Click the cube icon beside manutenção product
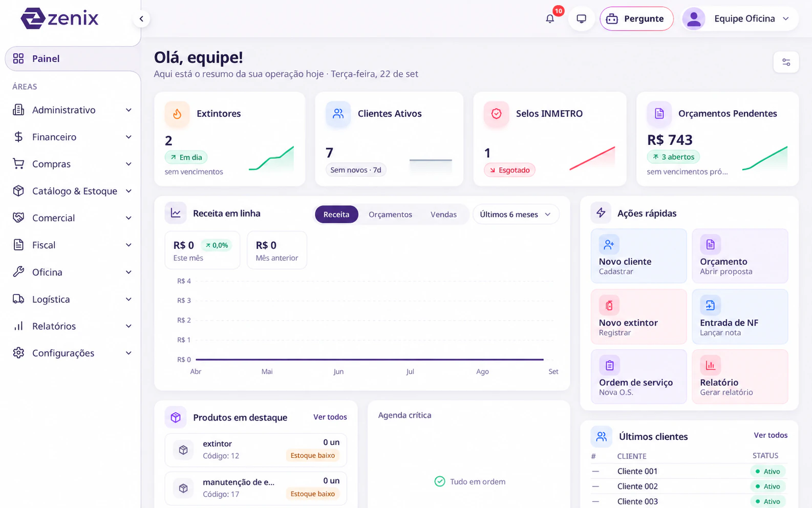Image resolution: width=812 pixels, height=508 pixels. 183,489
